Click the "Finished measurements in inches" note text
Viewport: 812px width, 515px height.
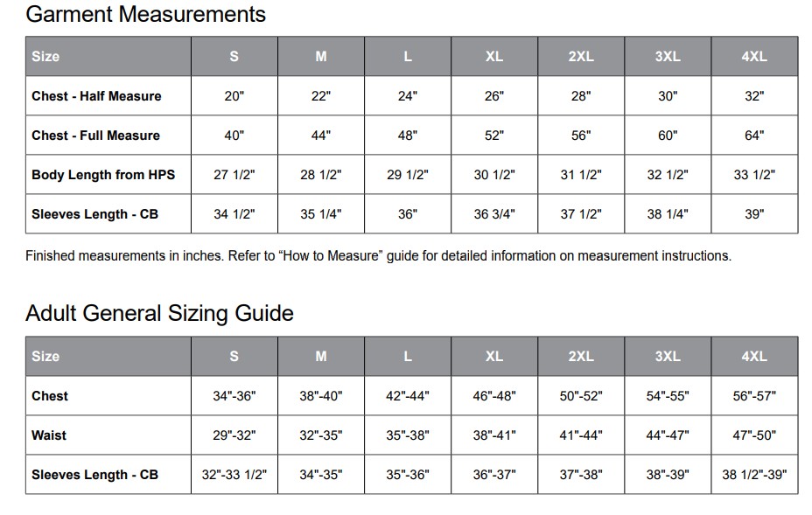coord(378,256)
